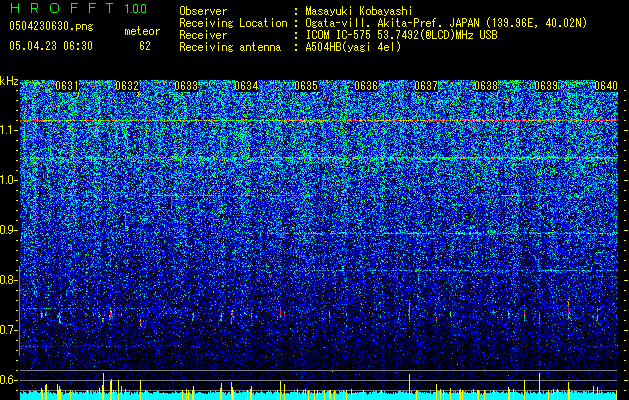This screenshot has height=400, width=629.
Task: Click the 0.6 kHz axis label
Action: (8, 380)
